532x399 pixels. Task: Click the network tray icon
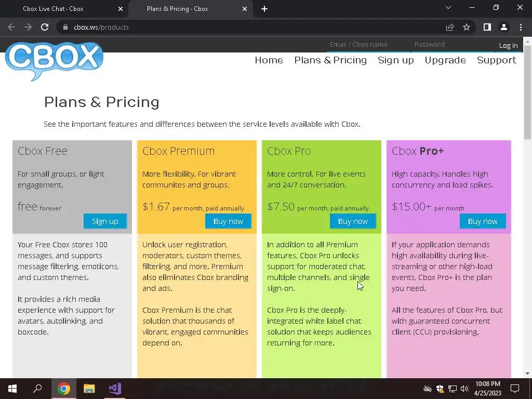pos(453,389)
